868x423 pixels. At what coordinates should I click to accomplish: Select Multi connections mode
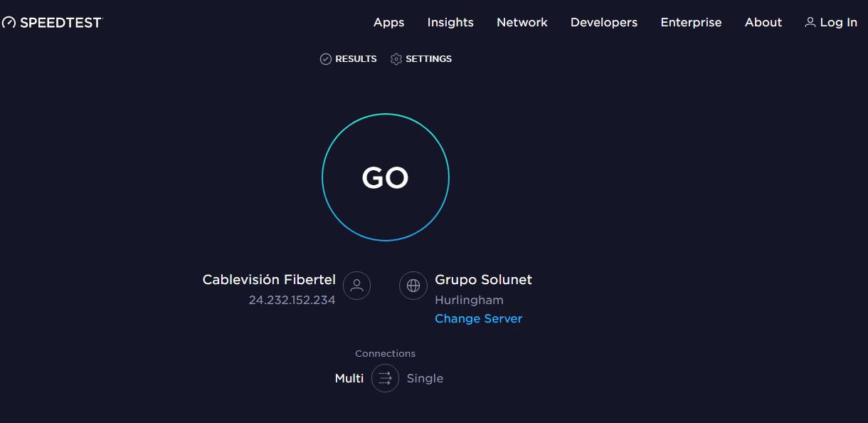pos(349,378)
